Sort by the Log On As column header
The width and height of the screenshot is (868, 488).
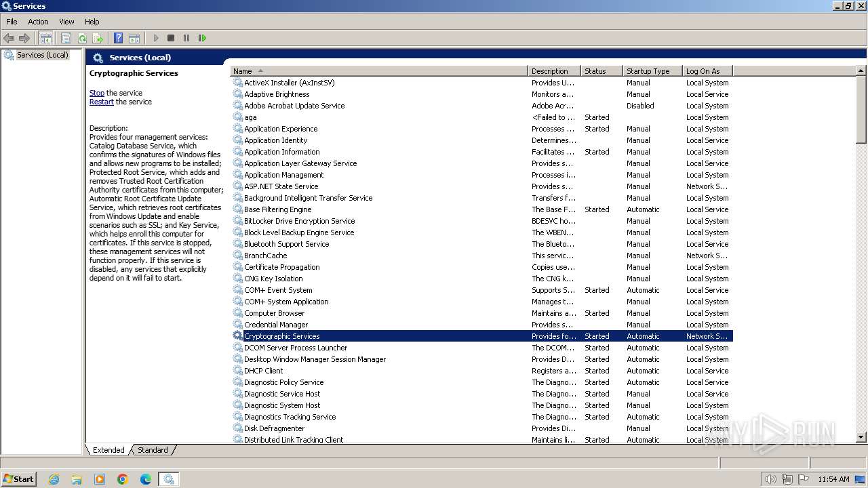pos(707,70)
